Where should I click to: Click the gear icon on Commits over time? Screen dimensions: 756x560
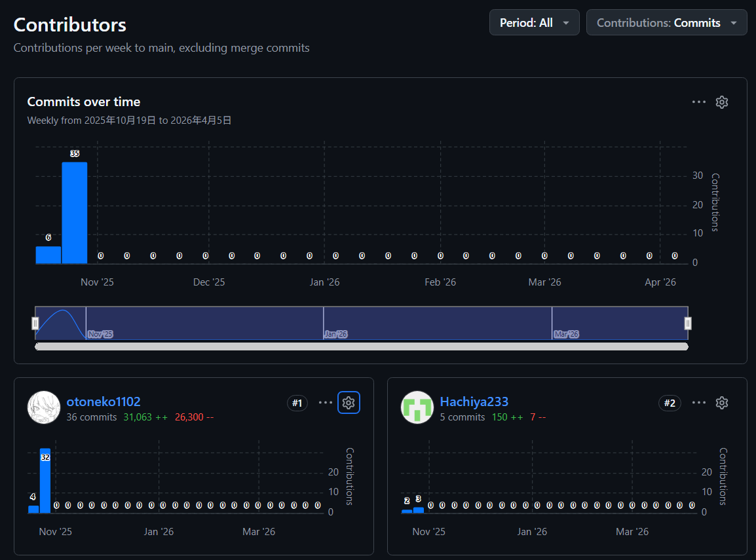722,102
